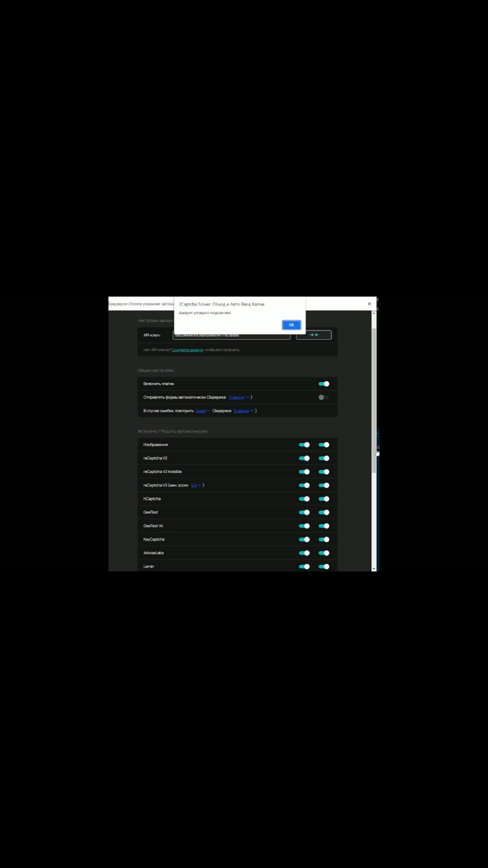
Task: Select the 'ArkoseLabs' row label
Action: click(x=154, y=553)
